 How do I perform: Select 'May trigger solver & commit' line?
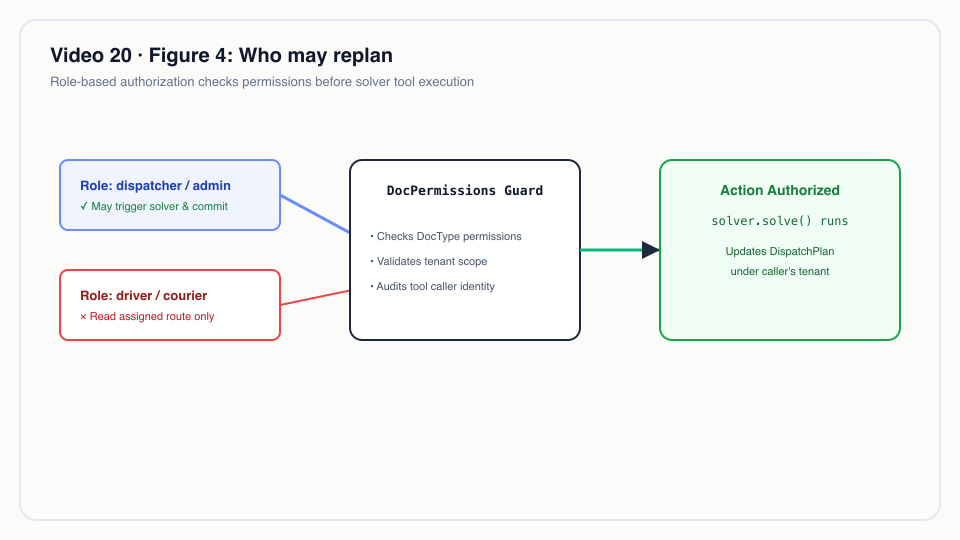coord(154,206)
